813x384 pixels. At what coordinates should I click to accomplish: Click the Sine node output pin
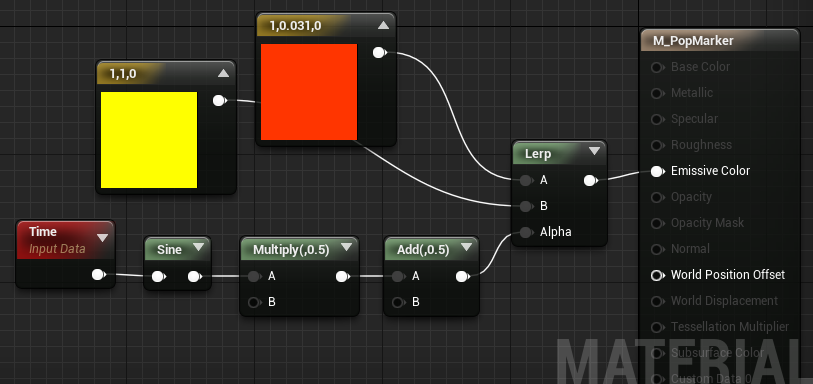(x=194, y=277)
